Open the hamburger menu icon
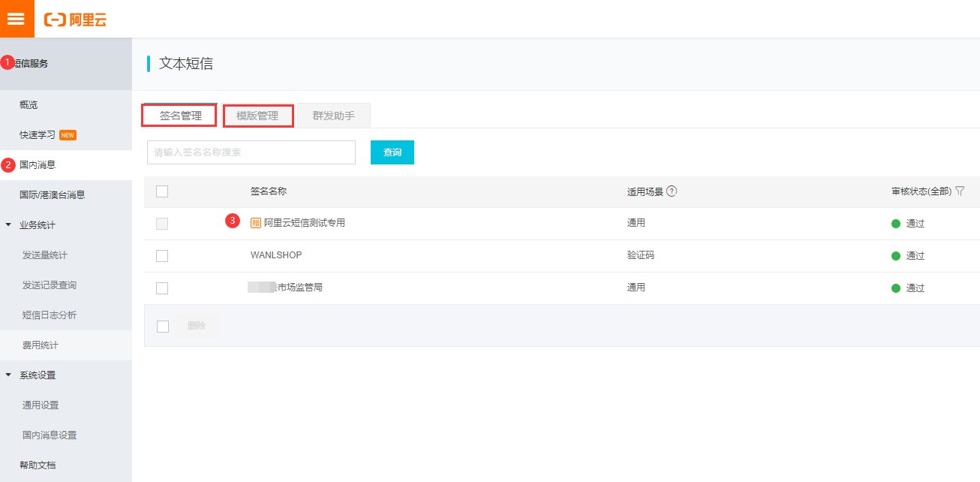Viewport: 980px width, 482px height. pyautogui.click(x=17, y=19)
